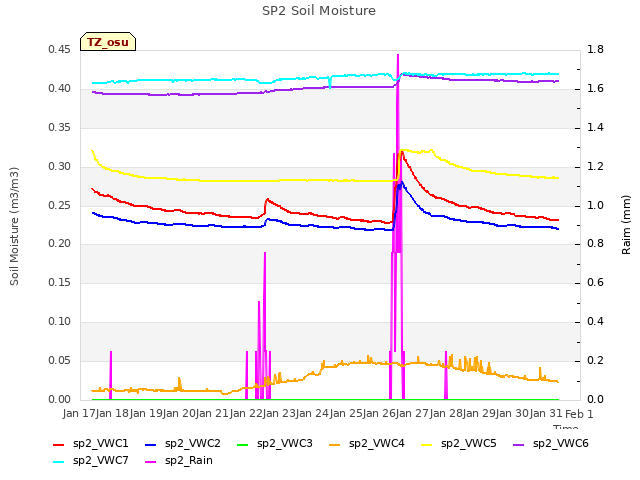Click the Jan 22 x-axis tick label

click(246, 414)
